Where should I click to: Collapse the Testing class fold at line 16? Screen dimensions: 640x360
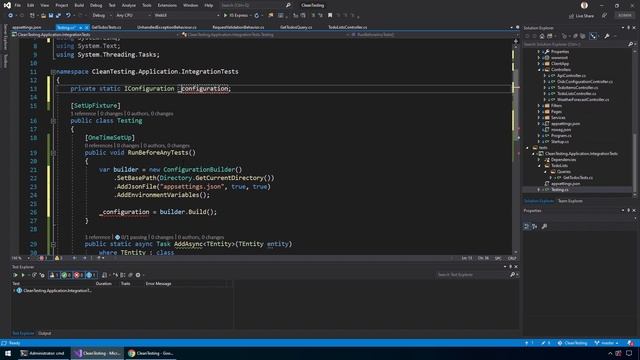53,121
